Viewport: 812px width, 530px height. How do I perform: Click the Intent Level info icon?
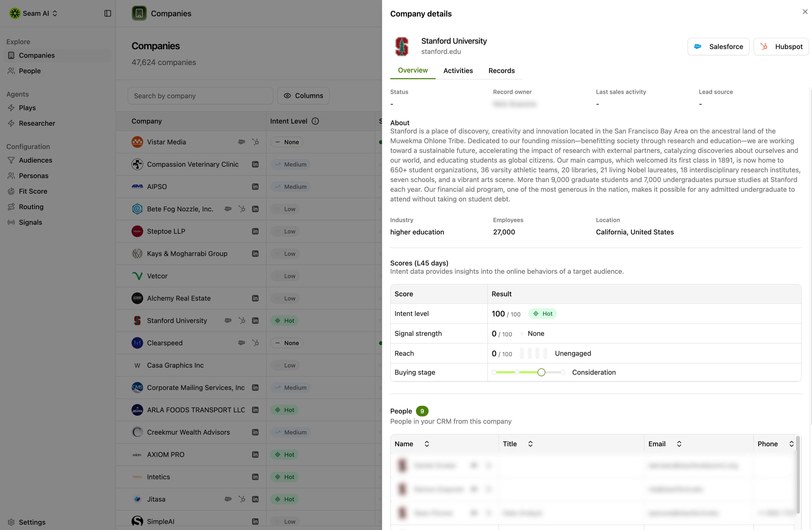tap(315, 121)
